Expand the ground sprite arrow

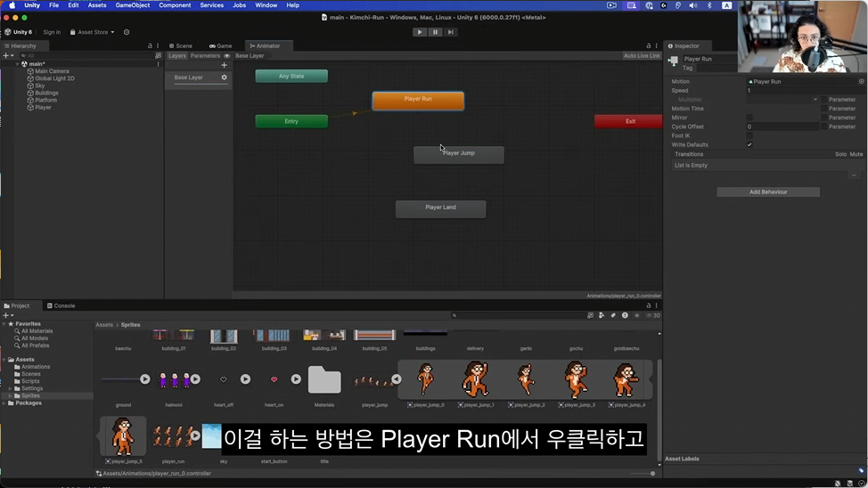point(145,379)
